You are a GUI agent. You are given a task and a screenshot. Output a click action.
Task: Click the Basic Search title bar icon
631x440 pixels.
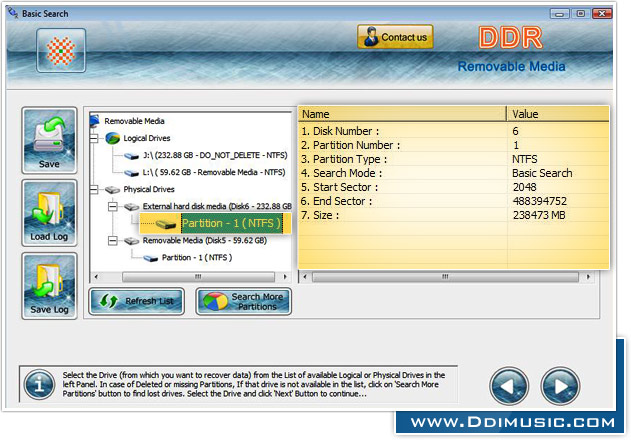(13, 13)
